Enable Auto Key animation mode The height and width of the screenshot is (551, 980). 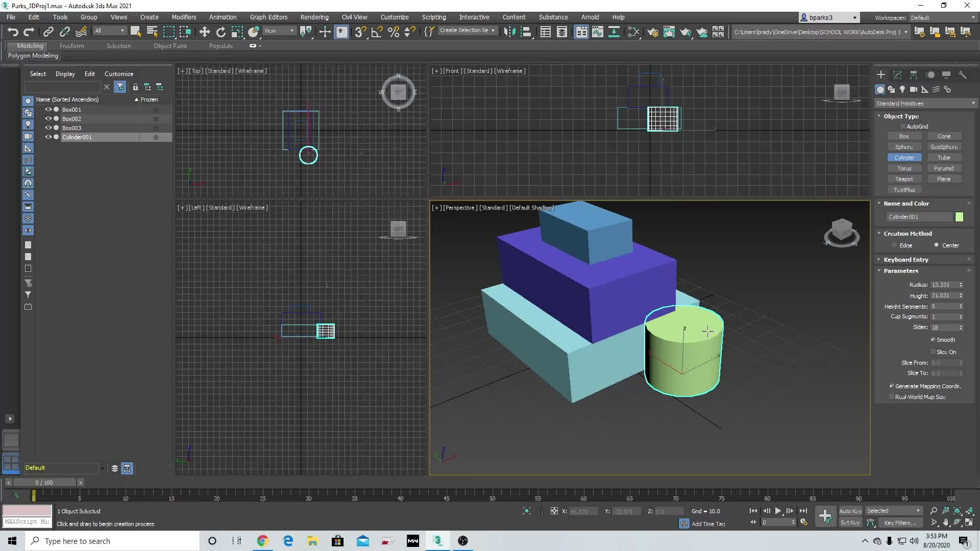point(850,511)
